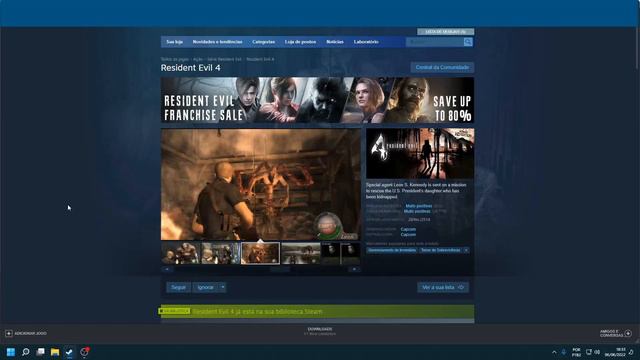Open 'Novidades e tendências' menu
The image size is (640, 360).
[217, 42]
